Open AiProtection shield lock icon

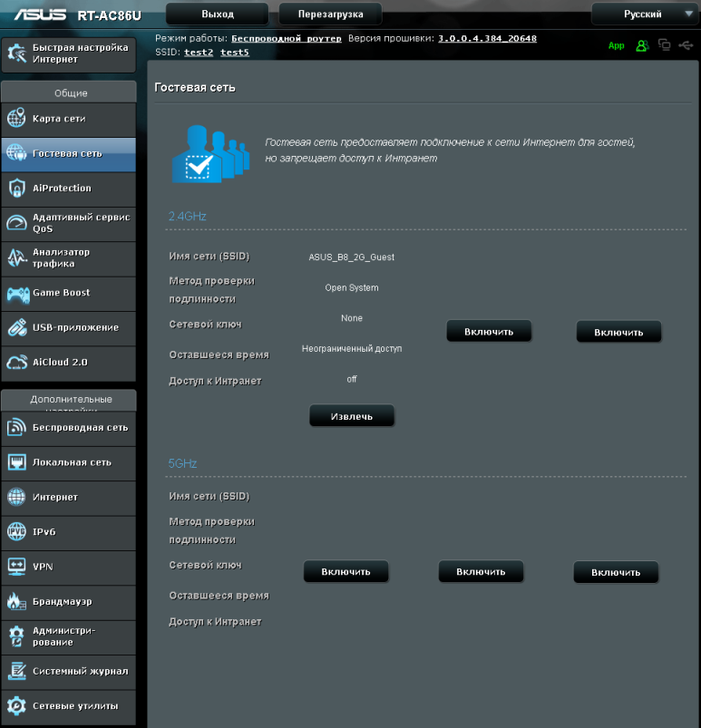point(16,188)
